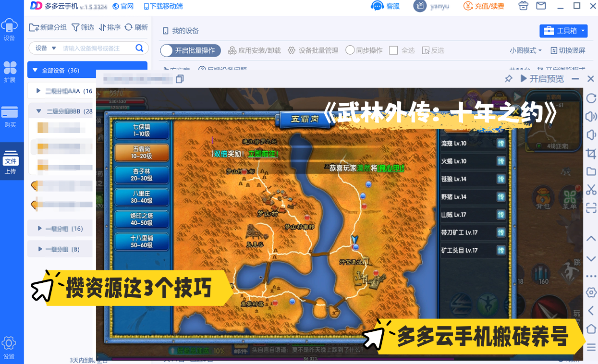Open the gear settings icon in device side toolbar

click(x=591, y=292)
